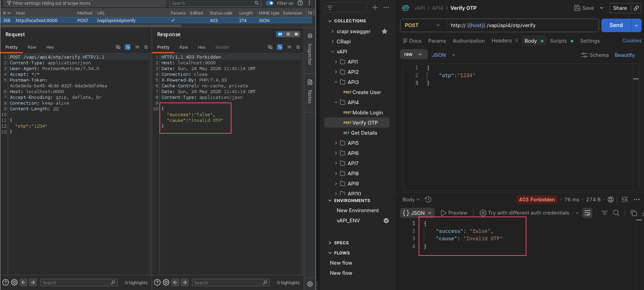Expand the API7 folder
Screen dimensions: 644x290
336,163
